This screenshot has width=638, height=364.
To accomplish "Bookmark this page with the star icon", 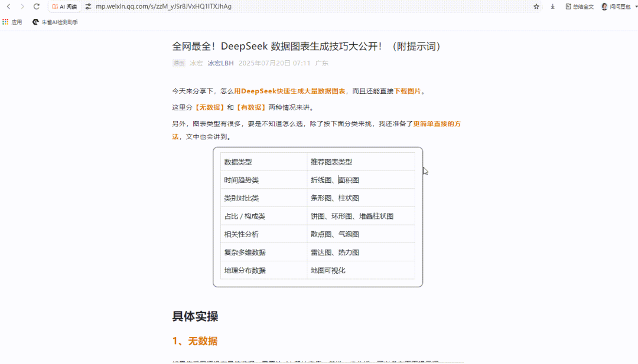I will click(536, 6).
